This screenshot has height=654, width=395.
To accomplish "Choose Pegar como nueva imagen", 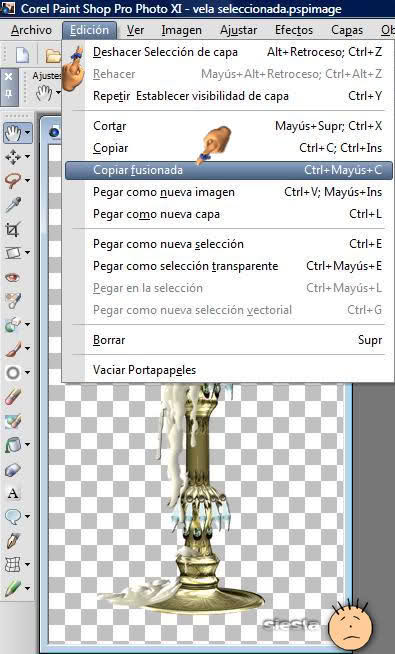I will tap(229, 192).
